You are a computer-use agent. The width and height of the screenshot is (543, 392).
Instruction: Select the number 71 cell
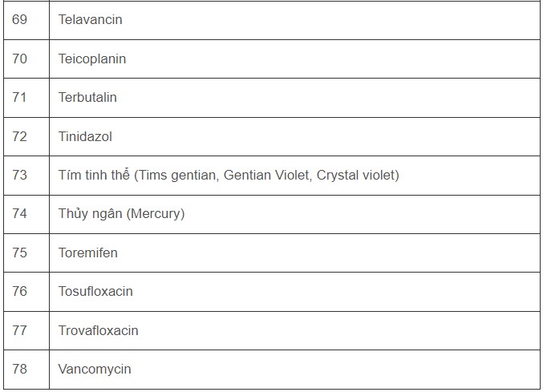click(19, 97)
